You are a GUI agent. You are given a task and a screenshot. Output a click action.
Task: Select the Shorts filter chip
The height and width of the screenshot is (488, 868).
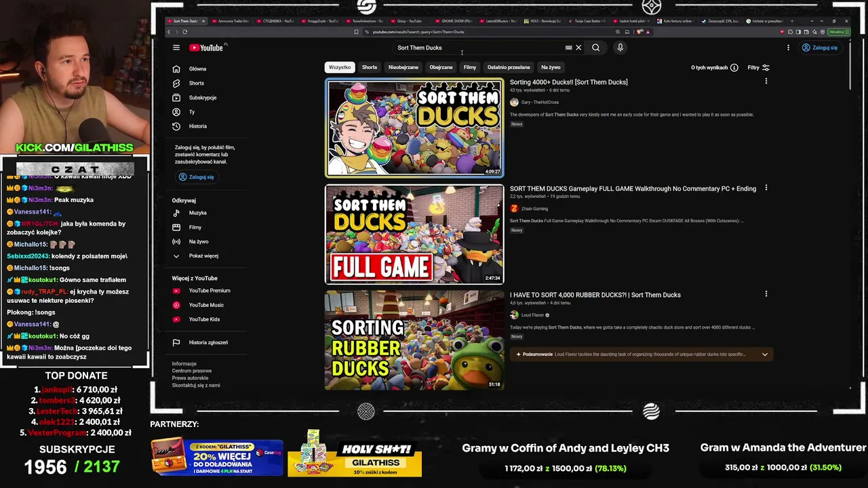click(370, 67)
